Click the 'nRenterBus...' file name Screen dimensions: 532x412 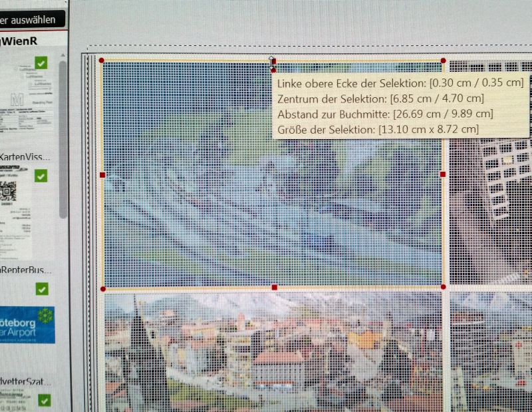26,270
